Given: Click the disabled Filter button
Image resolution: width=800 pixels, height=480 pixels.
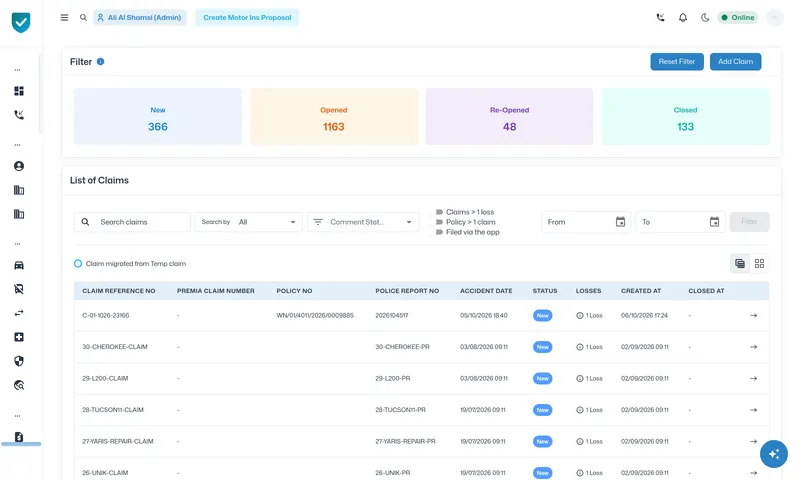Looking at the screenshot, I should click(749, 222).
